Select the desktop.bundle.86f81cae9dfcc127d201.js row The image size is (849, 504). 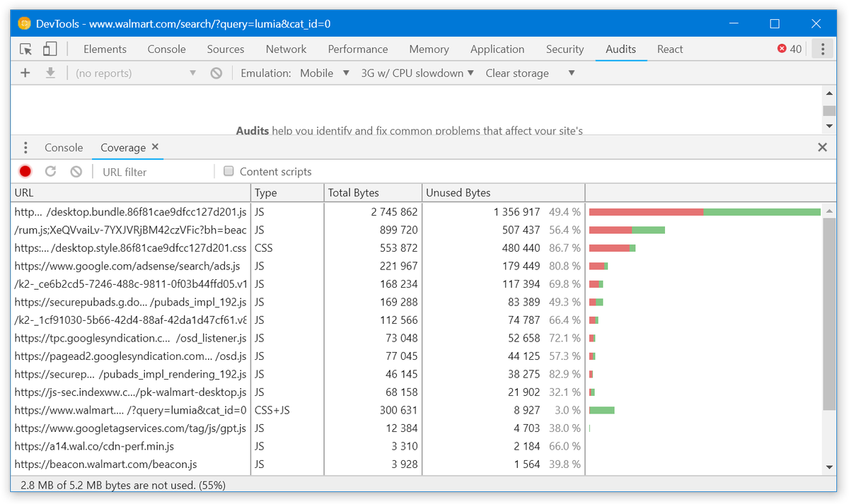[417, 211]
